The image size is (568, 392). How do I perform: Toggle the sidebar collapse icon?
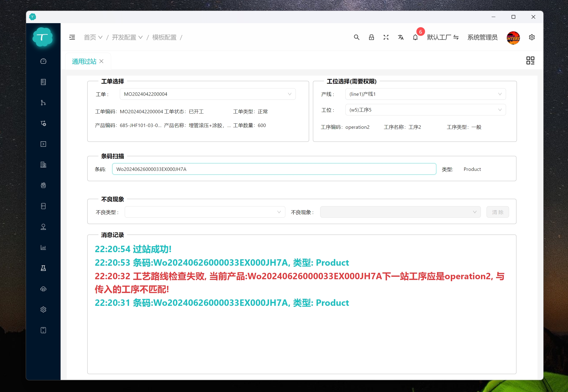tap(72, 37)
